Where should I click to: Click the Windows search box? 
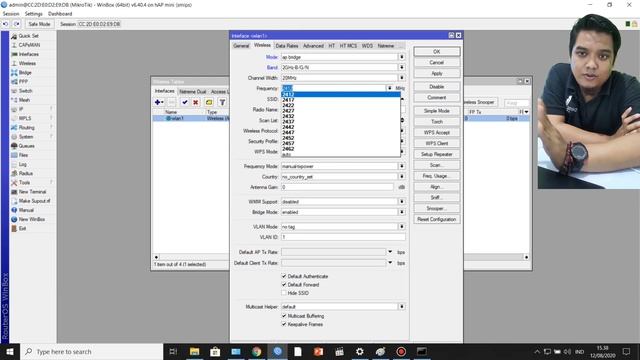click(92, 351)
